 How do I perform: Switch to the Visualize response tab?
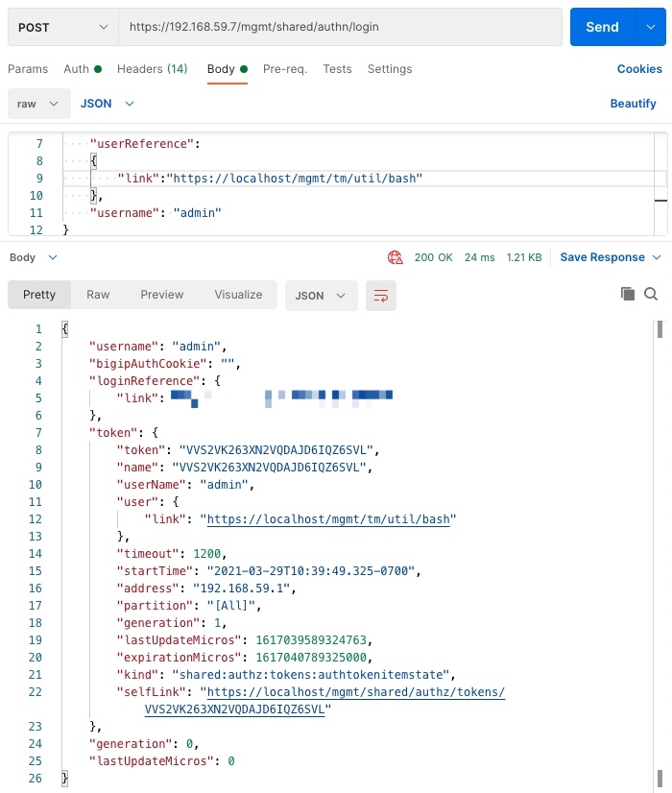coord(238,295)
